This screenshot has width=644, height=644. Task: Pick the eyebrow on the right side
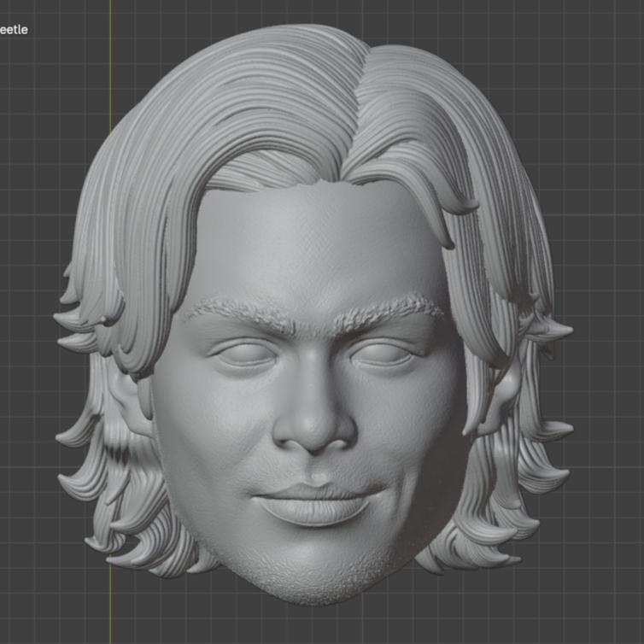[387, 308]
